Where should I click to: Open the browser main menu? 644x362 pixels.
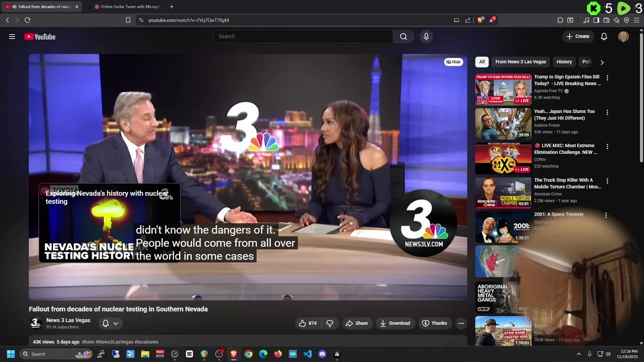click(x=637, y=20)
